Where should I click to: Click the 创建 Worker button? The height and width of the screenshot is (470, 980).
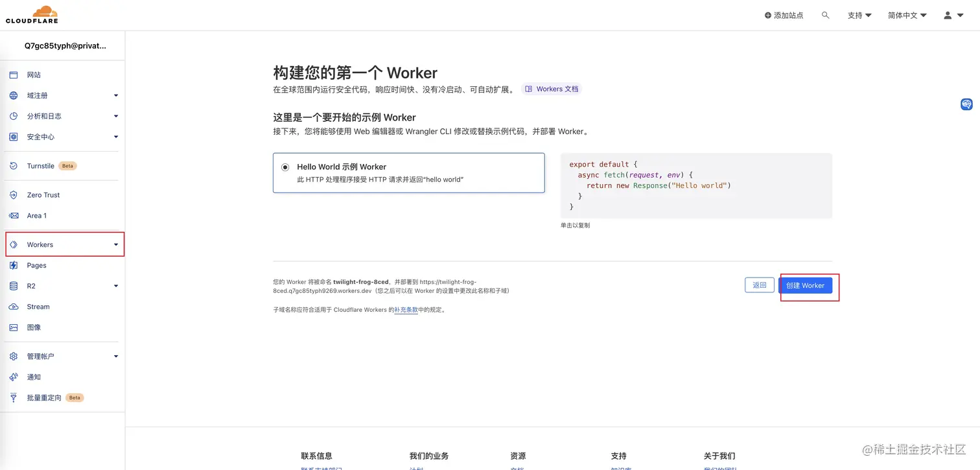pos(805,285)
